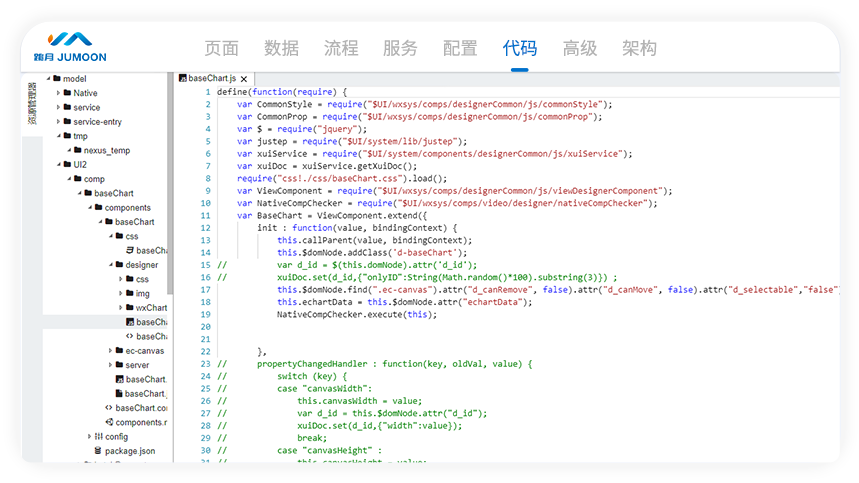Click the model folder icon
The height and width of the screenshot is (483, 859).
(57, 78)
